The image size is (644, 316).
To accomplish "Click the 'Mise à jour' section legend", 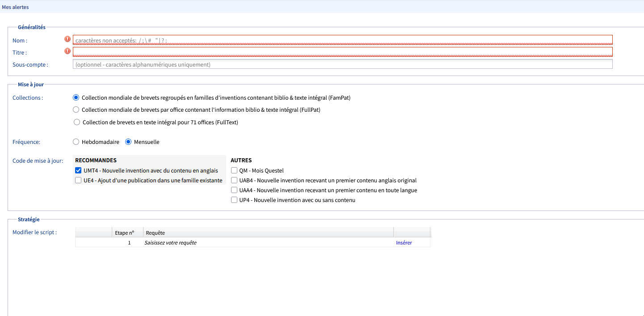I will [x=31, y=84].
